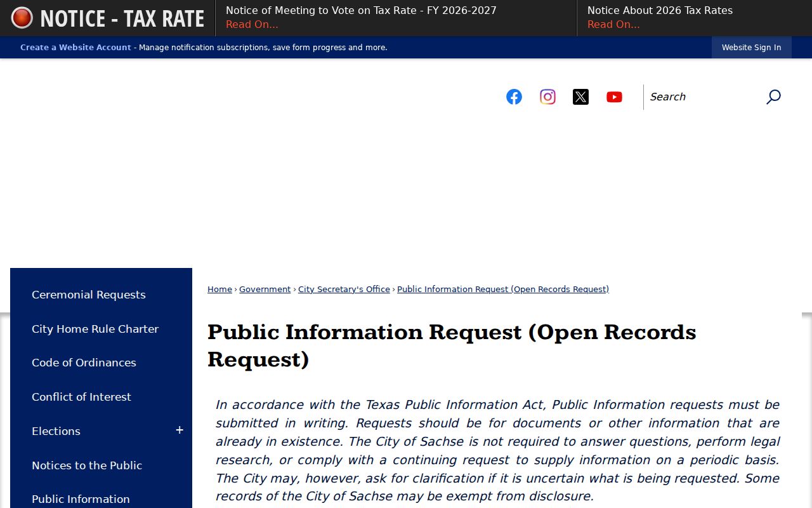
Task: Click the Home breadcrumb link
Action: click(219, 290)
